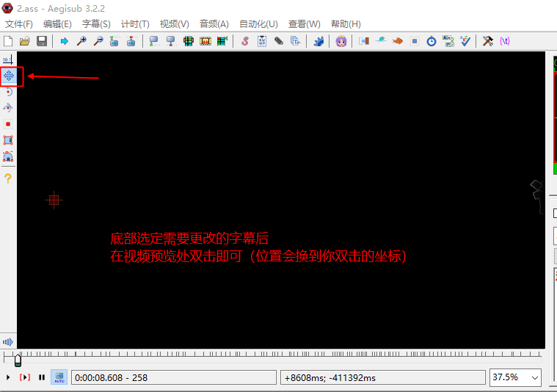Viewport: 557px width, 392px height.
Task: Zoom video in with magnifier plus icon
Action: [81, 41]
